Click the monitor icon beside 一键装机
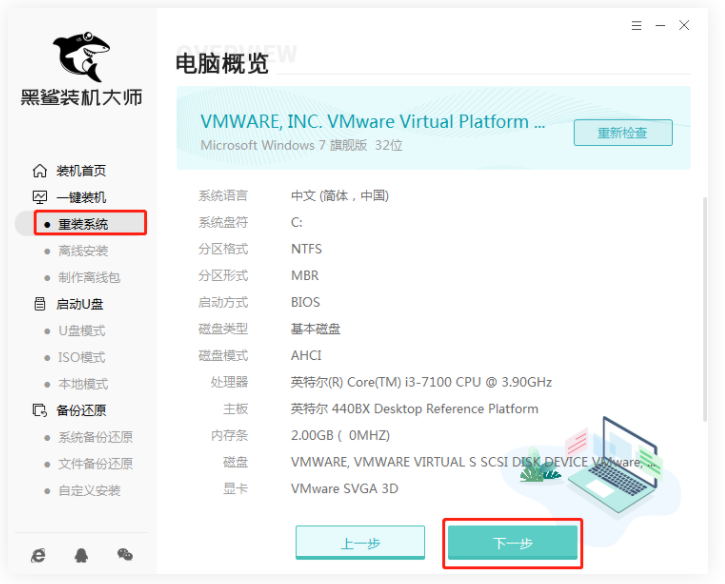725x584 pixels. [x=40, y=198]
